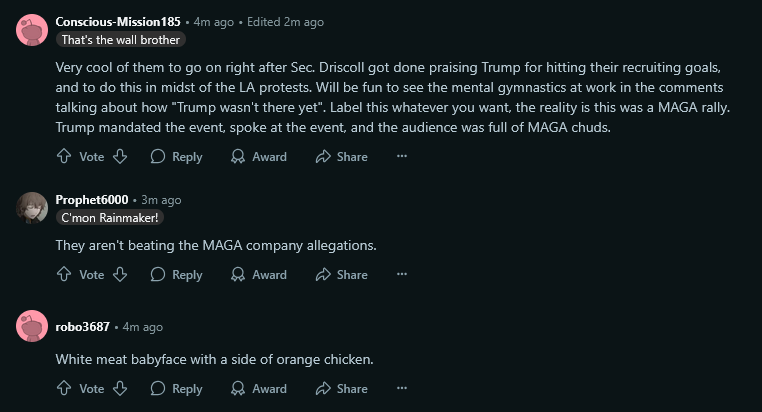This screenshot has height=412, width=762.
Task: Reply to robo3687's orange chicken comment
Action: (176, 389)
